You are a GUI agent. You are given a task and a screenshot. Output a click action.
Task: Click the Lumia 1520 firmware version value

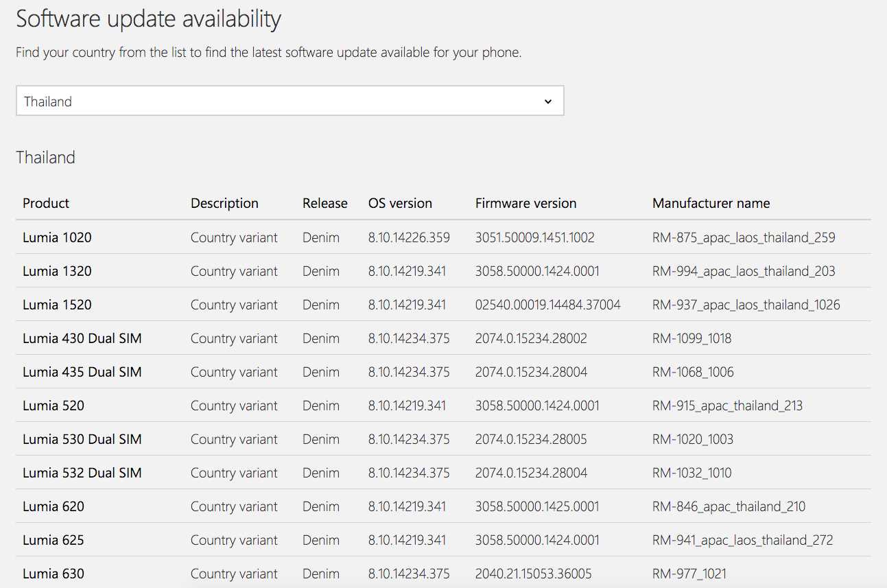coord(547,305)
